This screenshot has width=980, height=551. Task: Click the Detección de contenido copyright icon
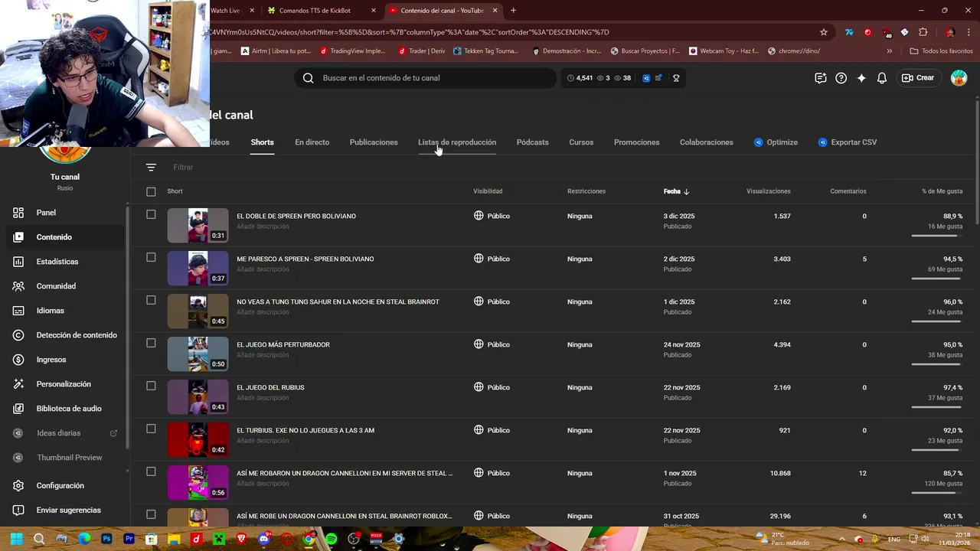click(x=18, y=335)
